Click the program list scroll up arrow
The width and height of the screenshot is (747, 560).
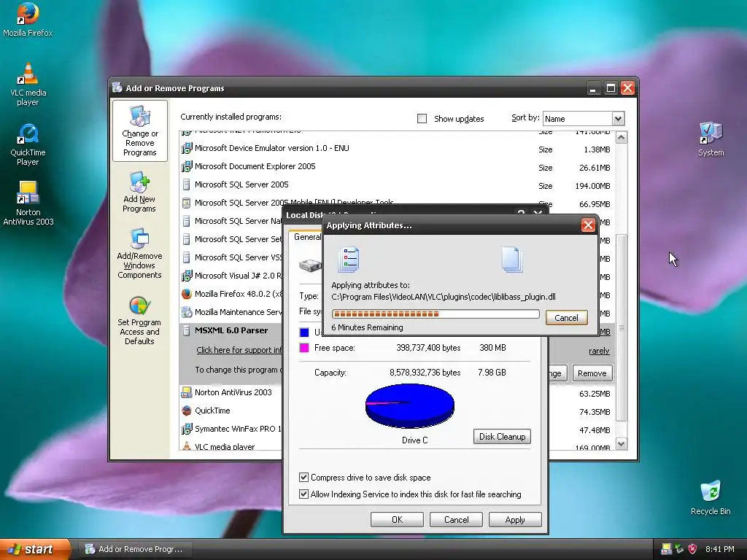click(x=621, y=138)
